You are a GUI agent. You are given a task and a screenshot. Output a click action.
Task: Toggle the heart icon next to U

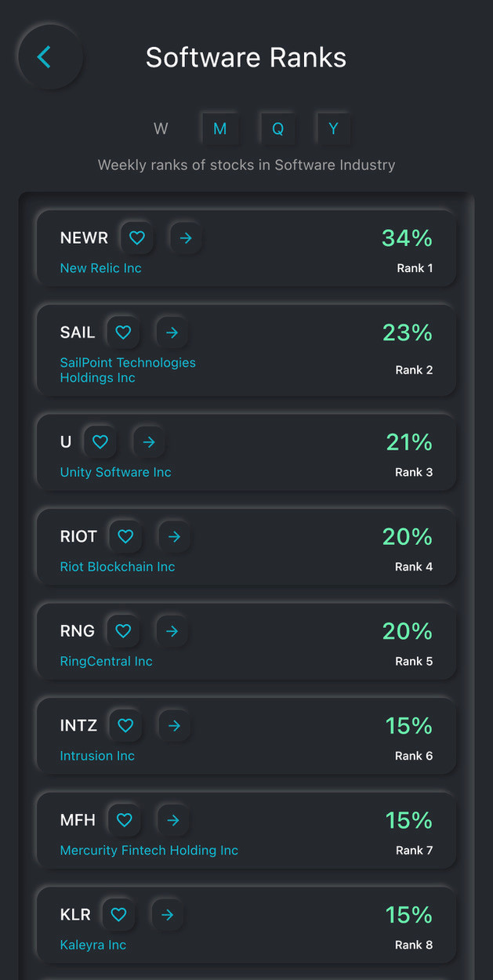tap(100, 442)
